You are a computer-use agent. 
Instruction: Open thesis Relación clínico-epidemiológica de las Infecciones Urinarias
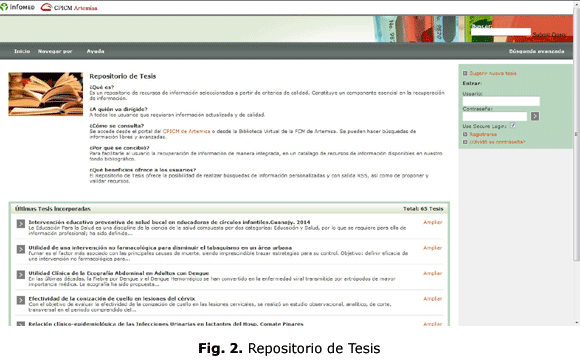pyautogui.click(x=166, y=324)
